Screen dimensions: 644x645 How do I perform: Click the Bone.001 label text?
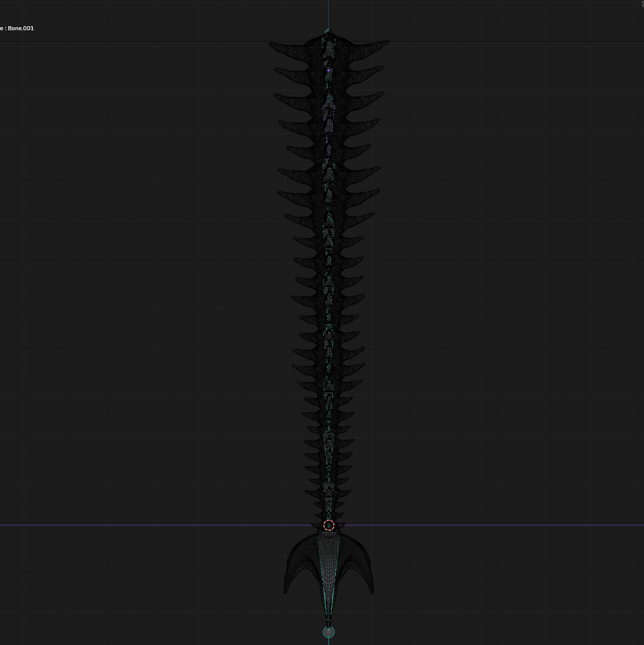click(x=21, y=28)
